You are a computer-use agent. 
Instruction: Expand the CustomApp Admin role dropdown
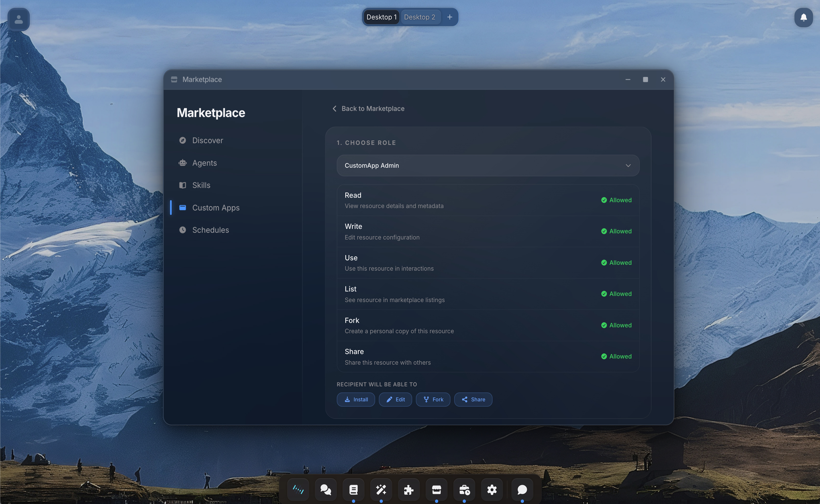coord(488,165)
